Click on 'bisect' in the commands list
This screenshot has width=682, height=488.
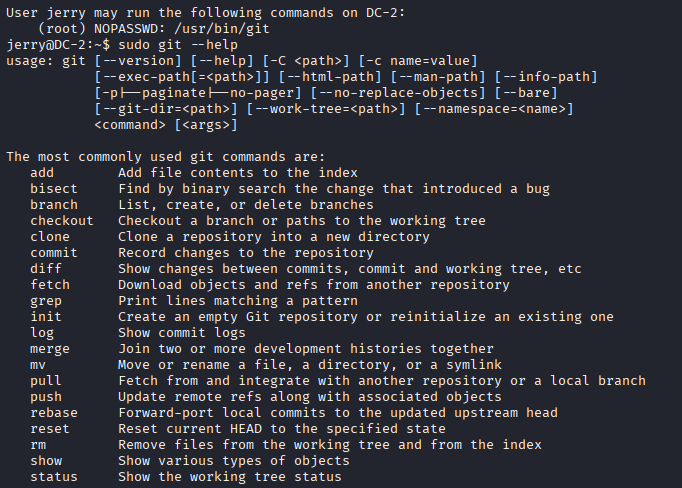click(54, 189)
